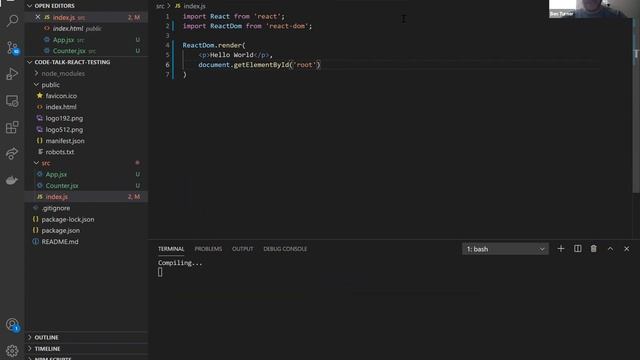The image size is (640, 360).
Task: Click the editor vertical scrollbar
Action: click(x=636, y=106)
